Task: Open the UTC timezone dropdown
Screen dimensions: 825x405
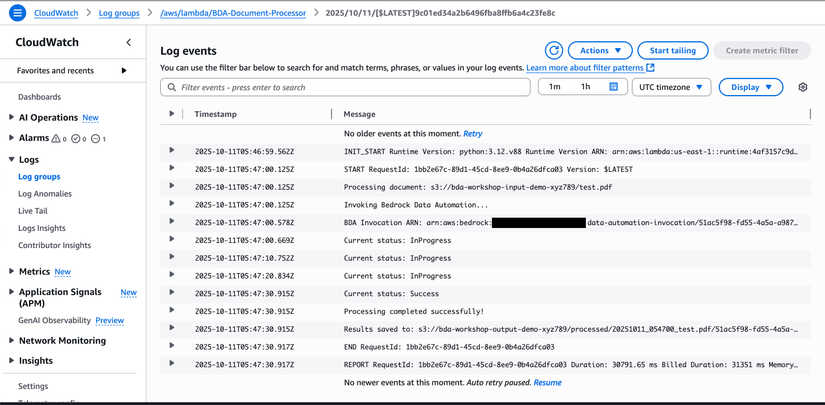Action: [671, 87]
